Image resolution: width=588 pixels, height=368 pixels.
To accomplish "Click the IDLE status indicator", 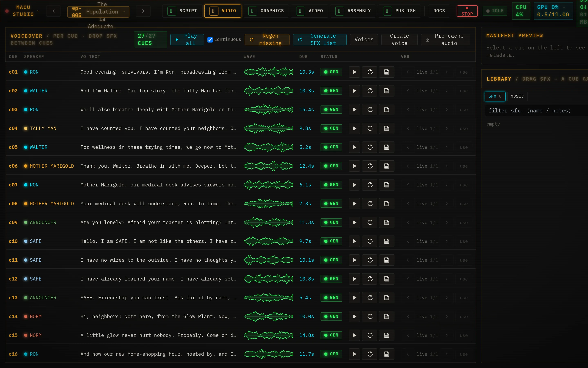I will 495,11.
